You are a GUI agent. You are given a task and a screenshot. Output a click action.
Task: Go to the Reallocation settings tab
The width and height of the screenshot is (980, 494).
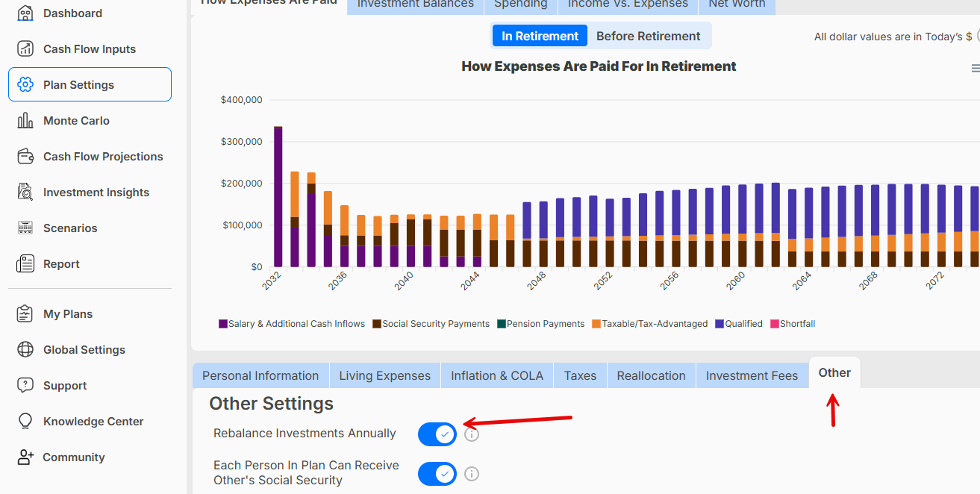[x=651, y=375]
